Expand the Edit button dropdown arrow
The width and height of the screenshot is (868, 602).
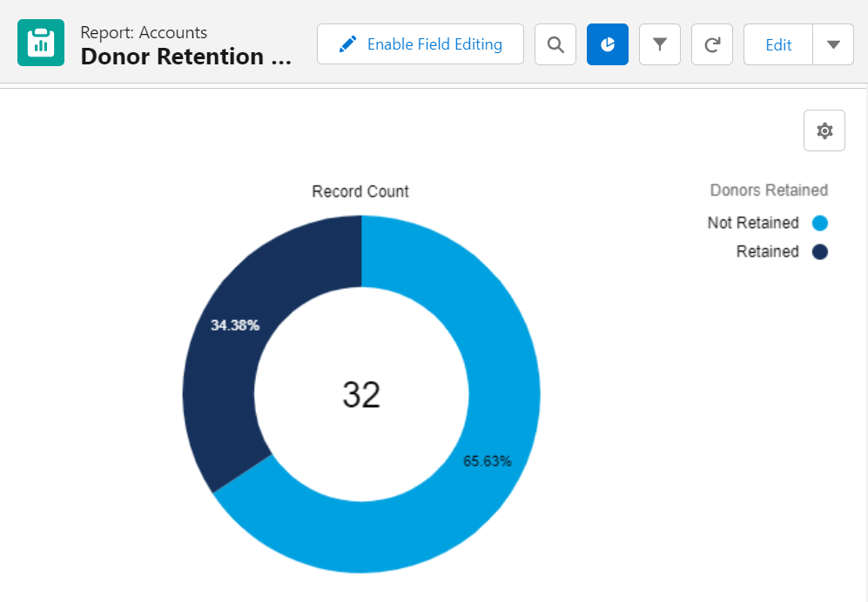pos(833,44)
